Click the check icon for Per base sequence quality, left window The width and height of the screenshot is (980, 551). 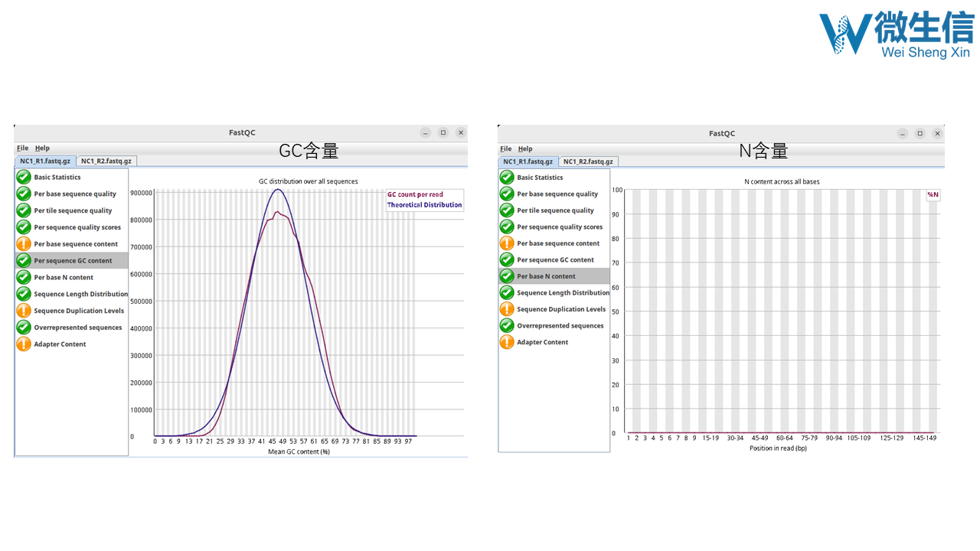click(24, 194)
